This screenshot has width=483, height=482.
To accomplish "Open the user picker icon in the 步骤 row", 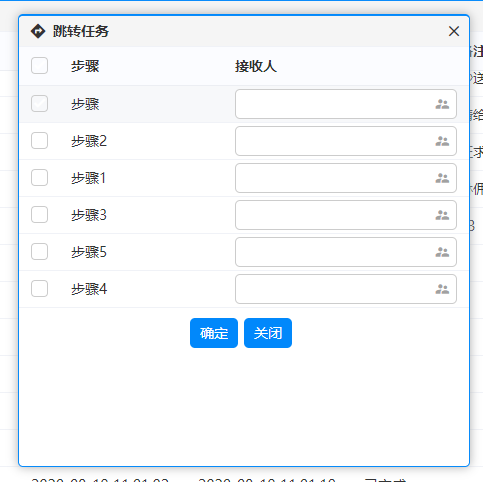I will tap(442, 104).
